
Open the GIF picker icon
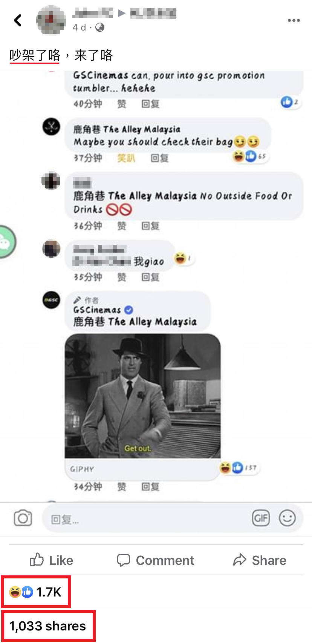261,518
